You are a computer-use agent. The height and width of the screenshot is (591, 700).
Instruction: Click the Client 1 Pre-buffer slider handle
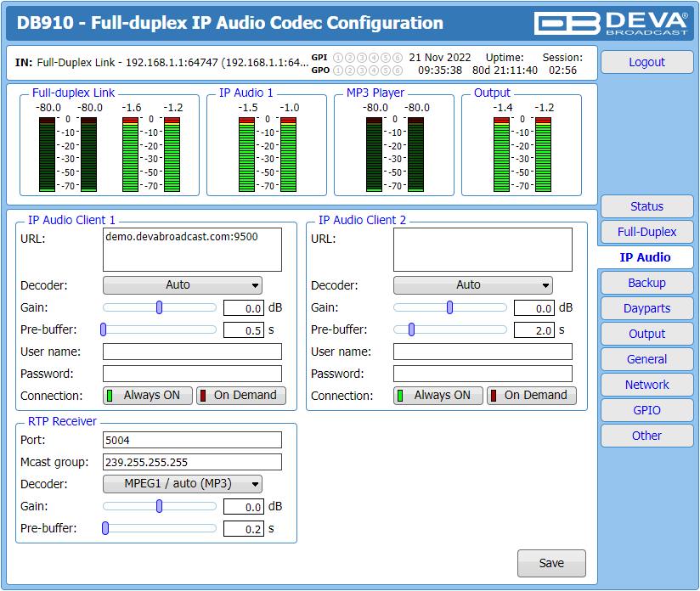point(104,329)
